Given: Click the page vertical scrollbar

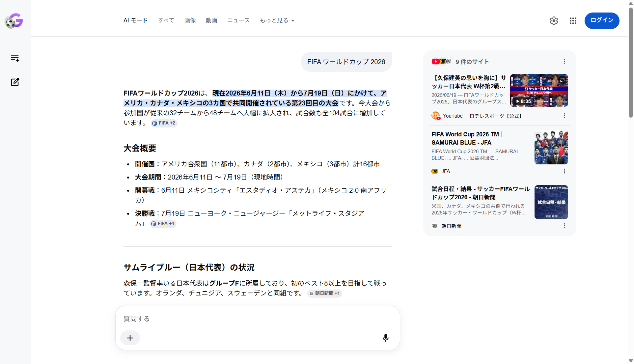Looking at the screenshot, I should coord(631,63).
